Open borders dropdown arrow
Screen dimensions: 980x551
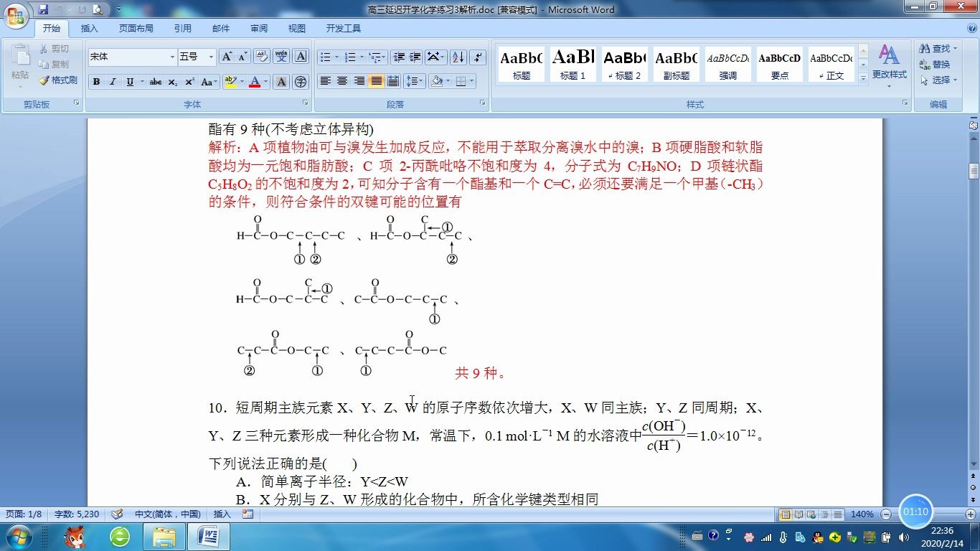[471, 82]
